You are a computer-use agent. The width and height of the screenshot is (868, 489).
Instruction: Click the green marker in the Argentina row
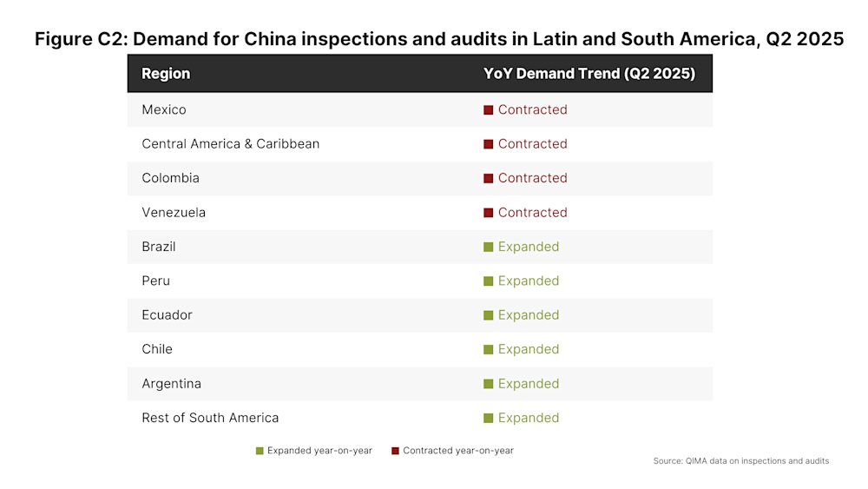[488, 384]
